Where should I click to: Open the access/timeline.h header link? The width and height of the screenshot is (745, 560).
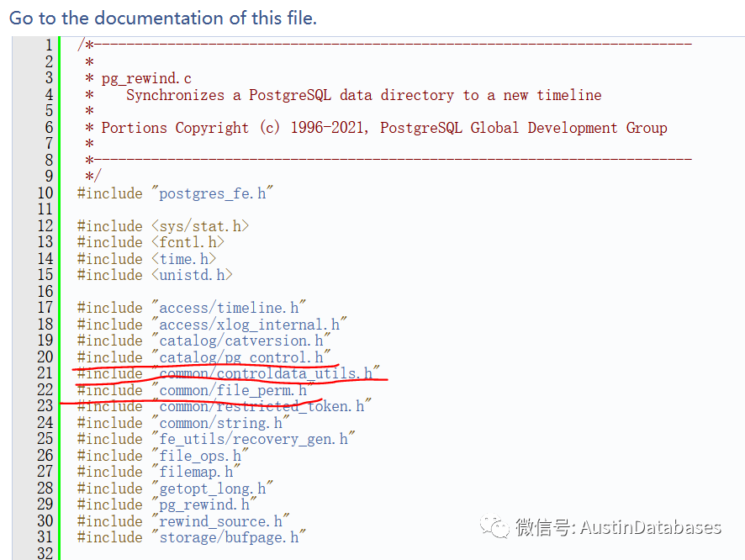coord(229,308)
